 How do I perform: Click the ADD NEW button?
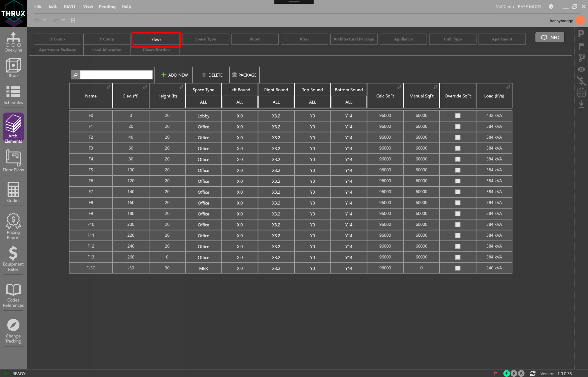(175, 75)
